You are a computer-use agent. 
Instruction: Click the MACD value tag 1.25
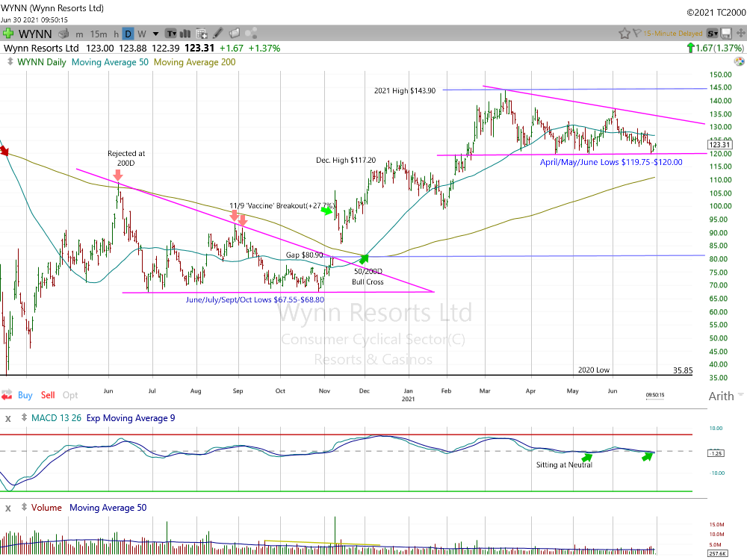716,453
